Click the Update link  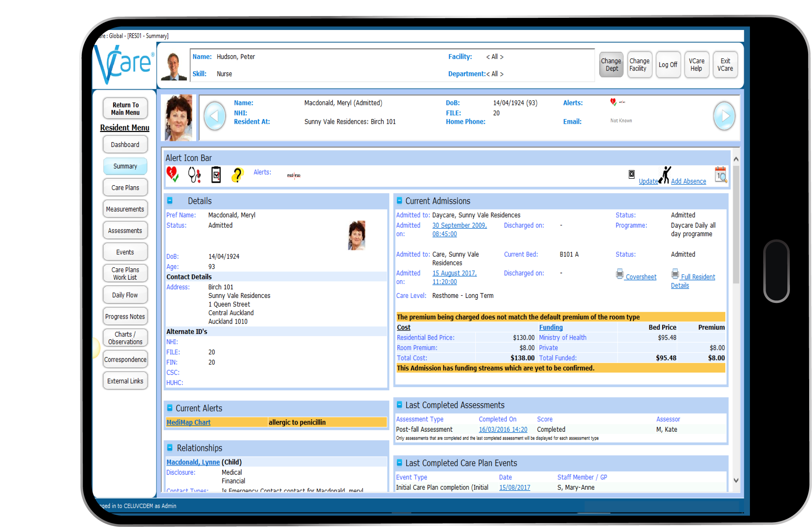(x=648, y=181)
